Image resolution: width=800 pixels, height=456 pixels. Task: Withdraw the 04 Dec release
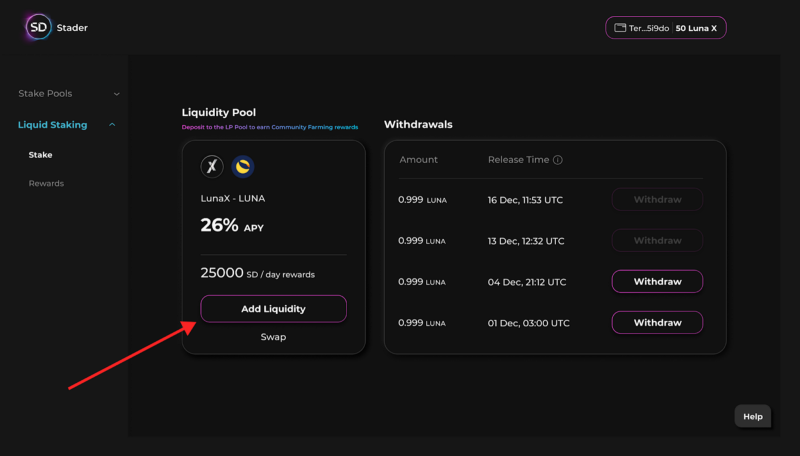(657, 282)
